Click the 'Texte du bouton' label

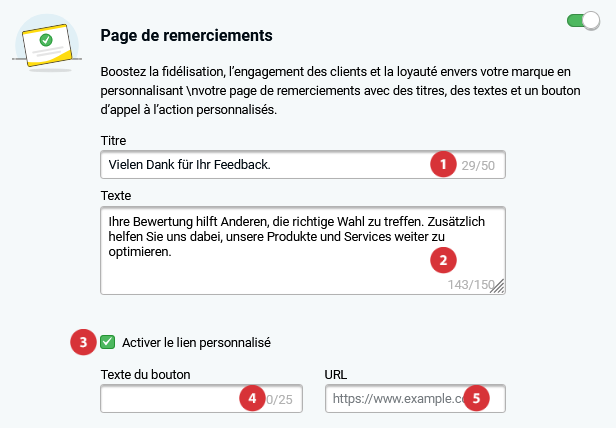[x=145, y=375]
